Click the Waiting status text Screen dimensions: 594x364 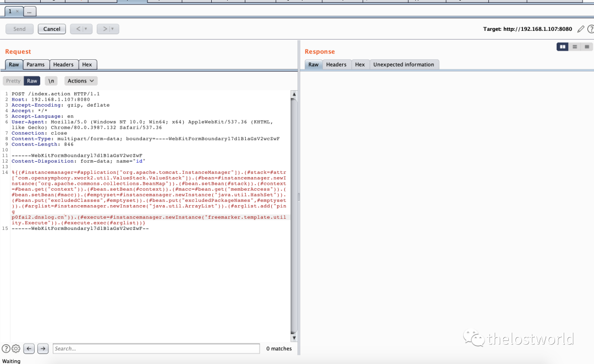click(12, 361)
